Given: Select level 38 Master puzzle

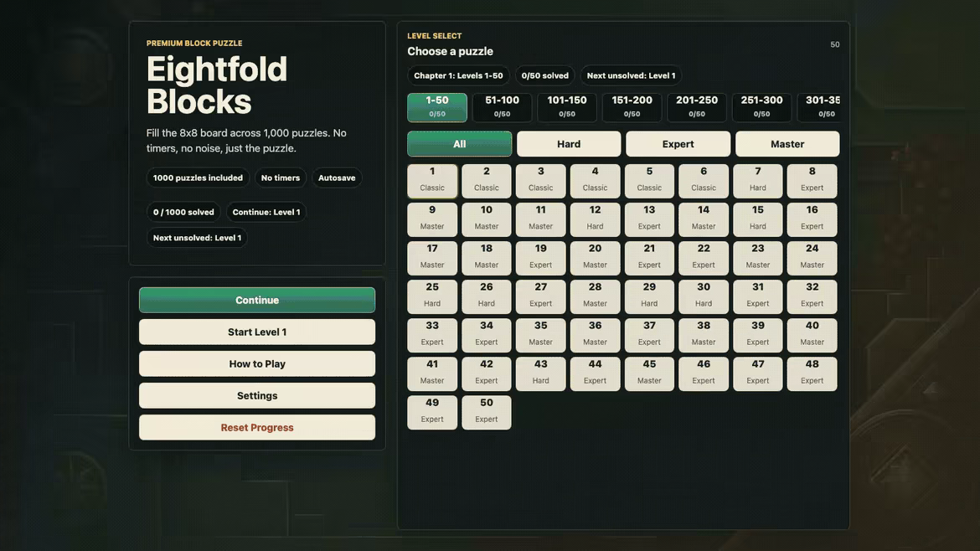Looking at the screenshot, I should [704, 336].
